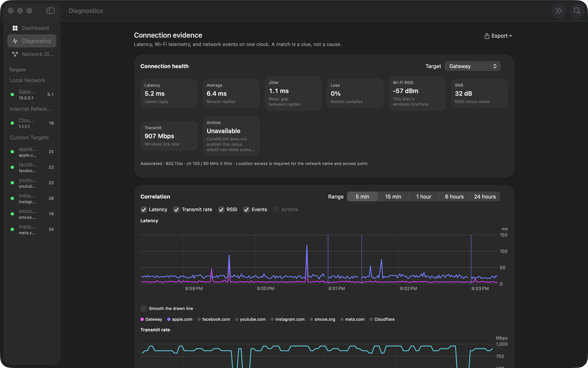
Task: Select the 6 hours range
Action: (x=454, y=196)
